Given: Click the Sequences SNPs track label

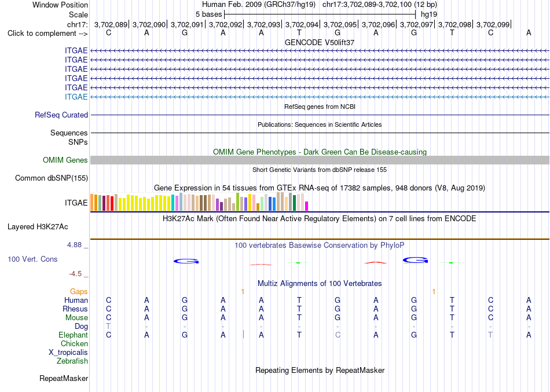Looking at the screenshot, I should [69, 138].
